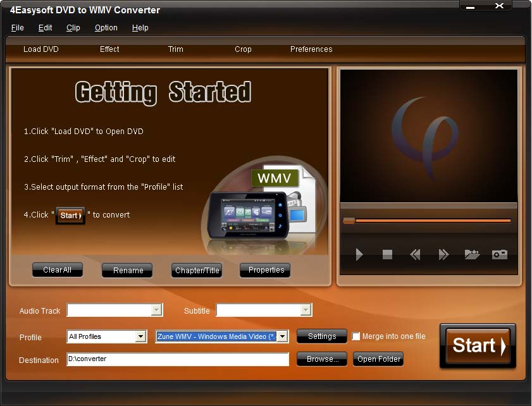Open the Effect editing tool
Image resolution: width=532 pixels, height=406 pixels.
click(109, 49)
